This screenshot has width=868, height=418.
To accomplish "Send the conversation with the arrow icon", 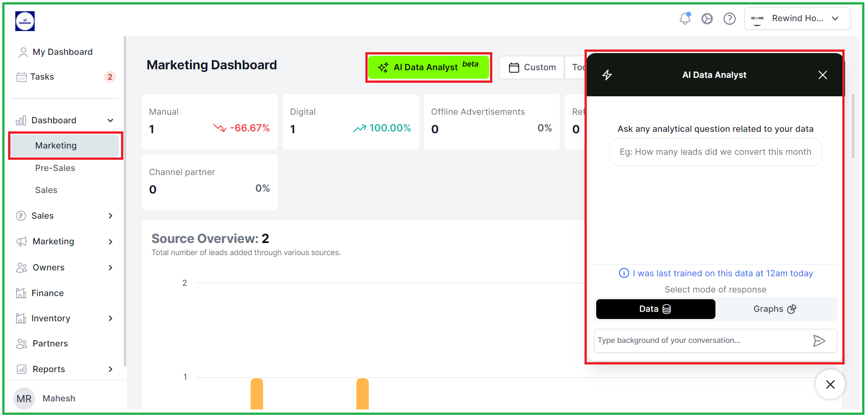I will (x=819, y=341).
